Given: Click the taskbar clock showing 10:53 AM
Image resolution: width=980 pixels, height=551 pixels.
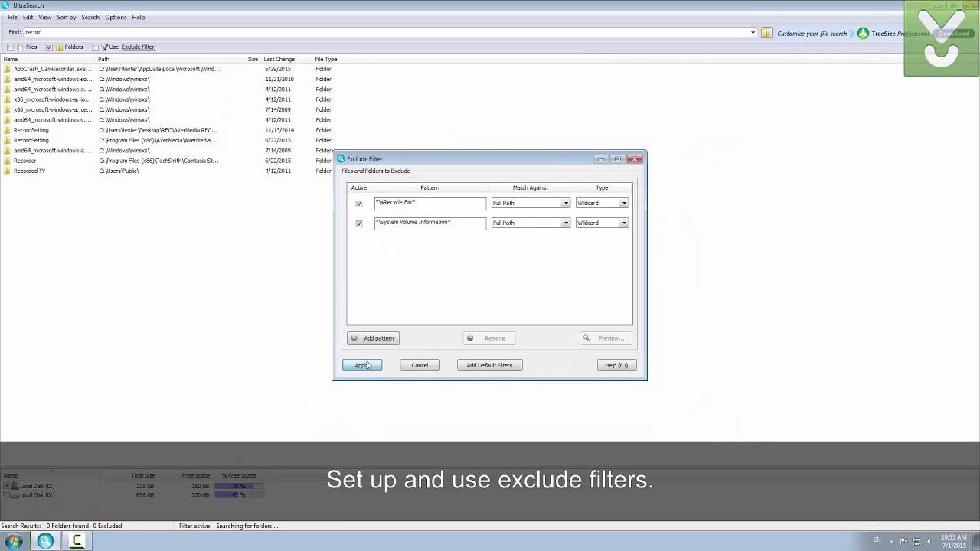Looking at the screenshot, I should click(953, 541).
